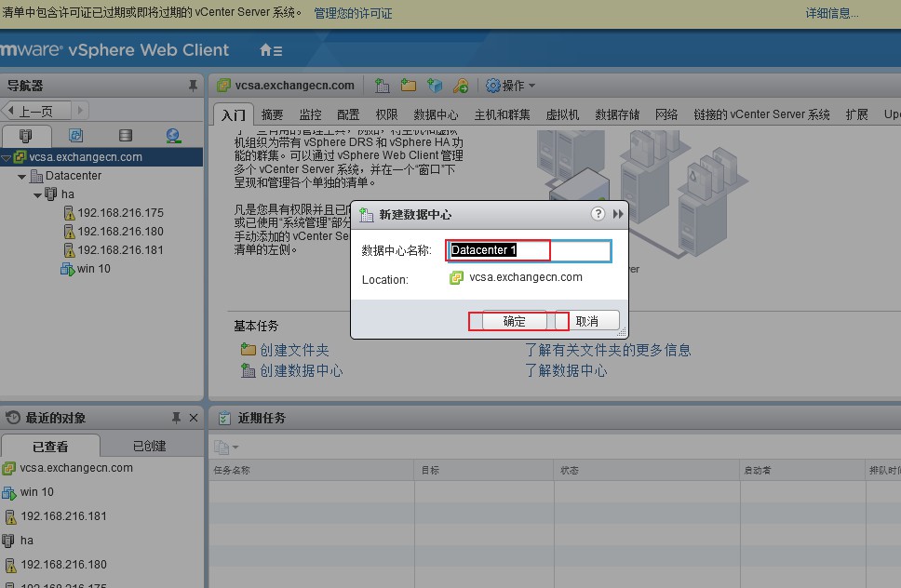Open win 10 in recent objects
The width and height of the screenshot is (901, 588).
(x=37, y=492)
